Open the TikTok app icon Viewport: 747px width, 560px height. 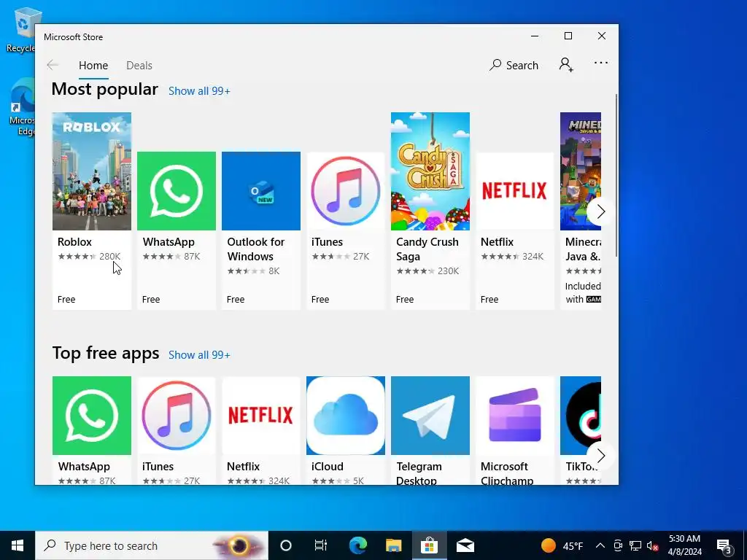point(580,416)
